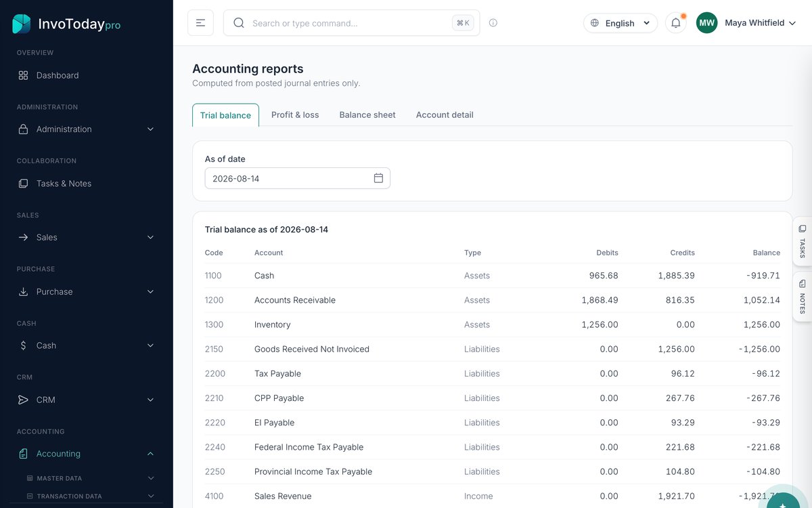Select the Cash account row
The image size is (812, 508).
tap(493, 276)
